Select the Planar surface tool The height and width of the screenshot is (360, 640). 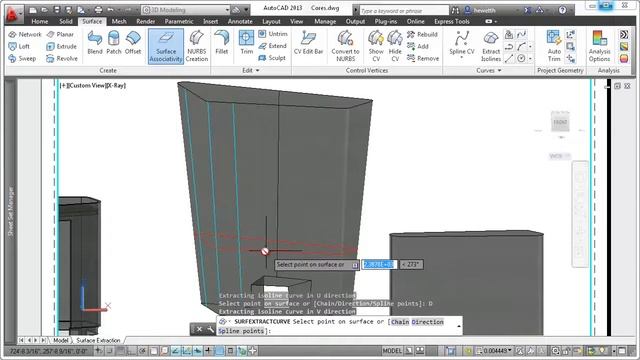pyautogui.click(x=60, y=34)
